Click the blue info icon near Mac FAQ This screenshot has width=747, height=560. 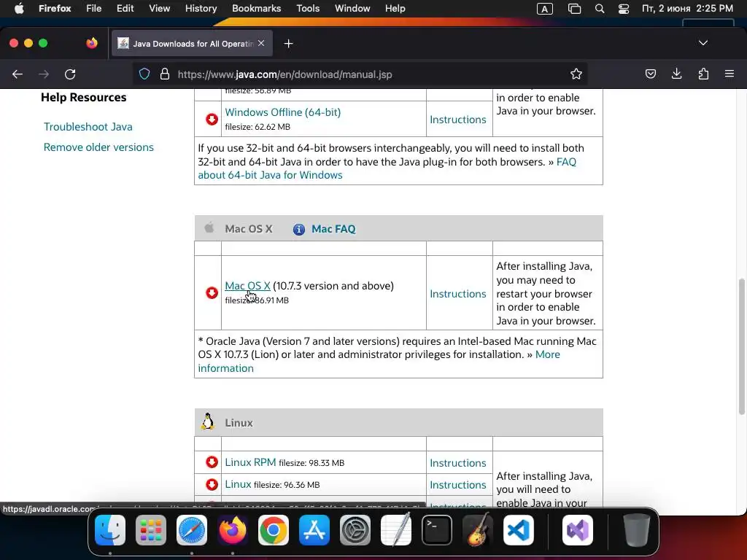tap(298, 230)
